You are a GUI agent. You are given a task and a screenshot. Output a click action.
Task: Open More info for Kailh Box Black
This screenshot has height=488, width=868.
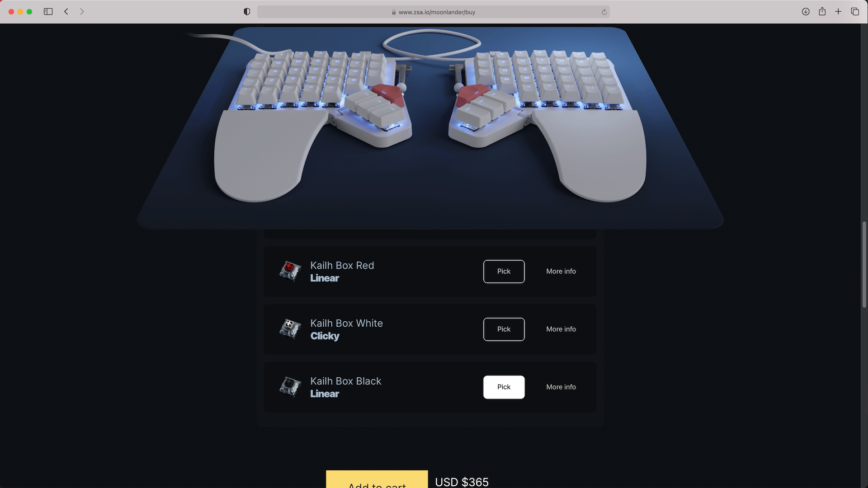561,387
